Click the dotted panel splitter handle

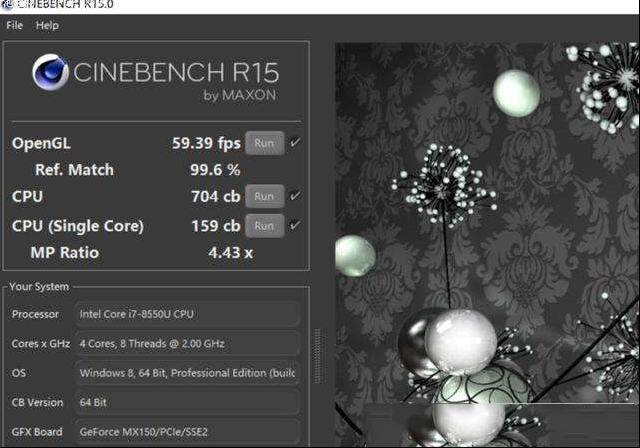(319, 356)
